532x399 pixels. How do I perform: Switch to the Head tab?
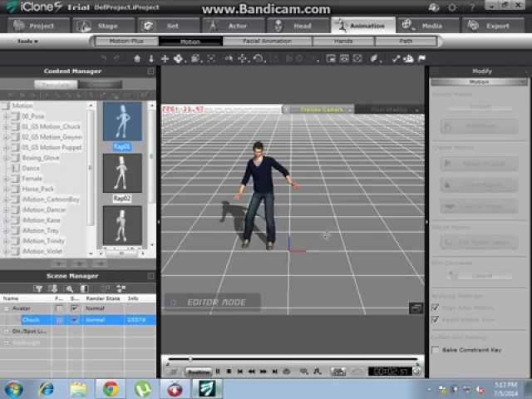(x=298, y=26)
